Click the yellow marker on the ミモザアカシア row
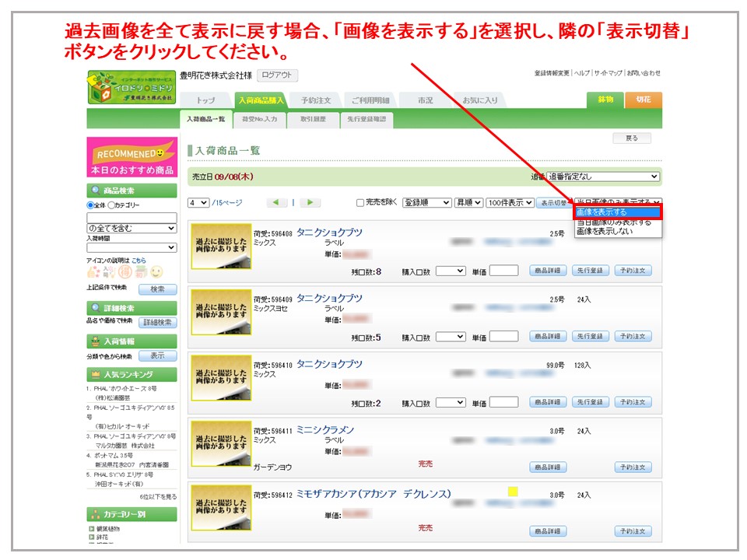 tap(512, 492)
